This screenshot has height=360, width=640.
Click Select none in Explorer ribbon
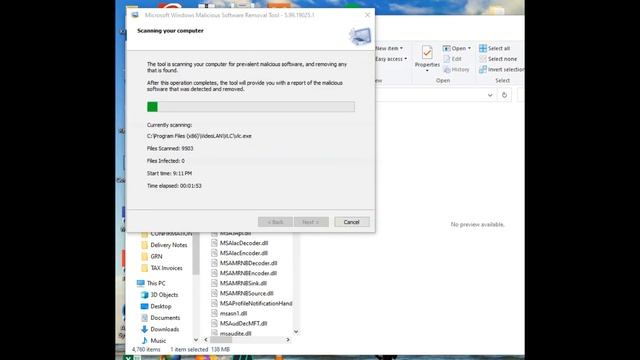498,59
